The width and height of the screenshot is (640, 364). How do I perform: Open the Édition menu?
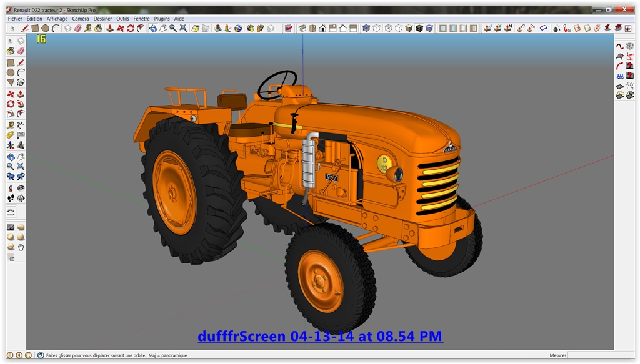point(34,19)
